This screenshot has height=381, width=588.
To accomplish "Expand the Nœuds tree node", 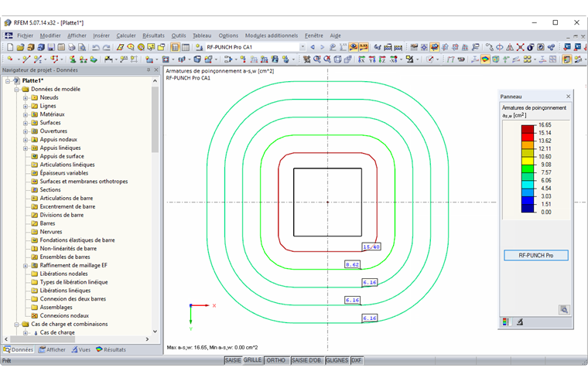I will tap(26, 98).
